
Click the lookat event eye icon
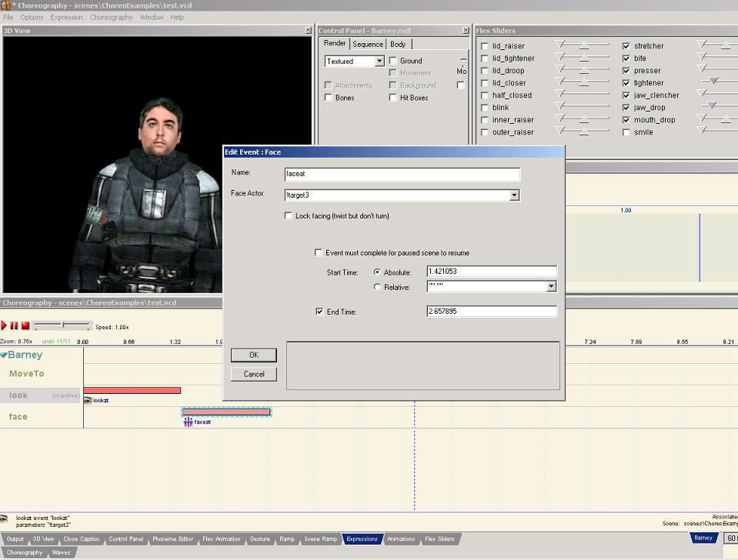[x=88, y=401]
